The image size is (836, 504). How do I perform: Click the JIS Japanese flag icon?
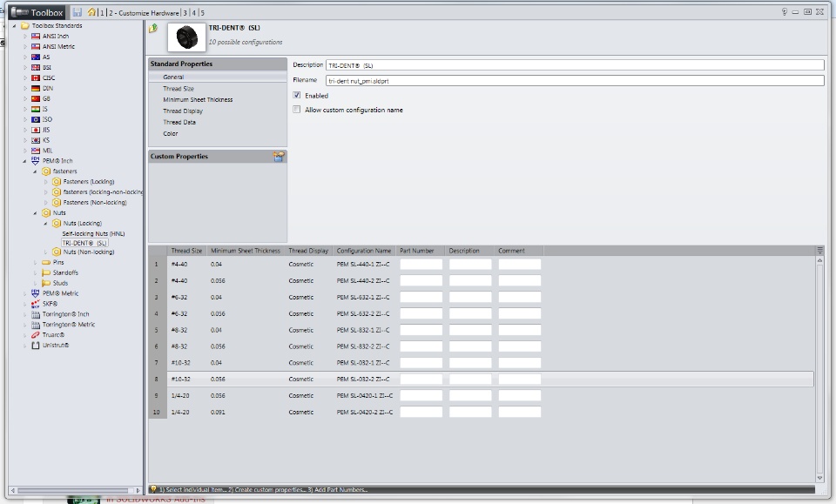[x=36, y=130]
